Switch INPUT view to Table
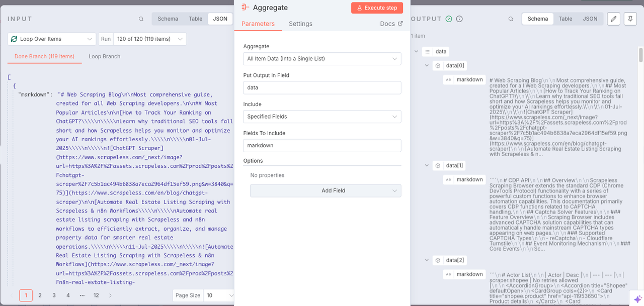The image size is (644, 306). (196, 19)
